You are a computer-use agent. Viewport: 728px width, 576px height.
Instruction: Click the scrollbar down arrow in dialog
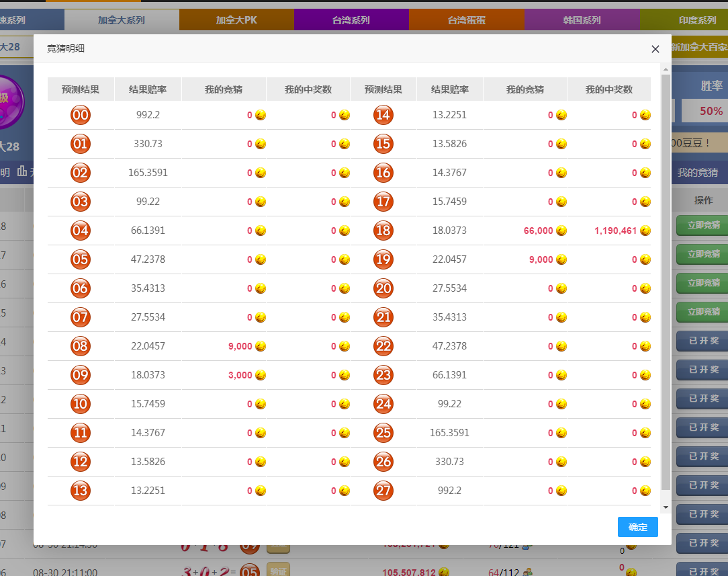point(666,507)
